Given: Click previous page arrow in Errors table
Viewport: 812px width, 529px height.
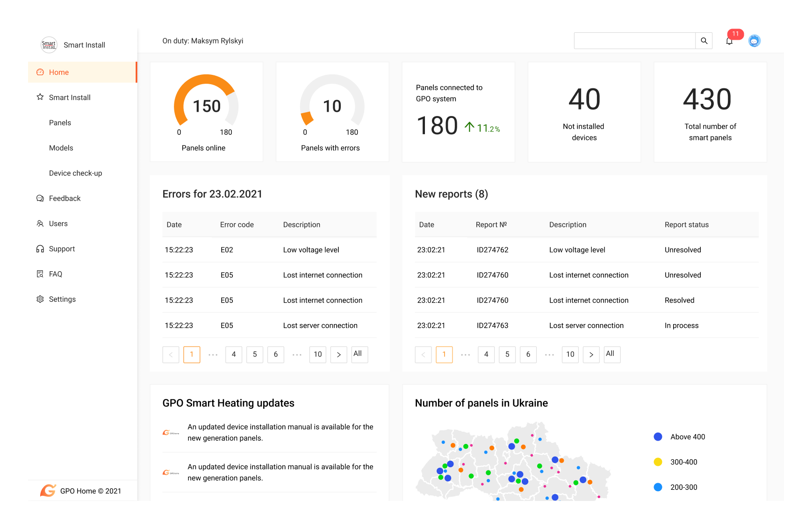Looking at the screenshot, I should click(171, 355).
